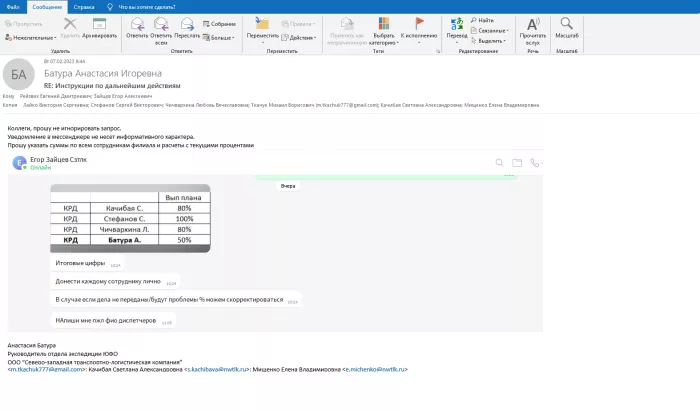Open Categorize (Выбрать категорию) color menu
This screenshot has height=411, width=700.
[x=383, y=28]
